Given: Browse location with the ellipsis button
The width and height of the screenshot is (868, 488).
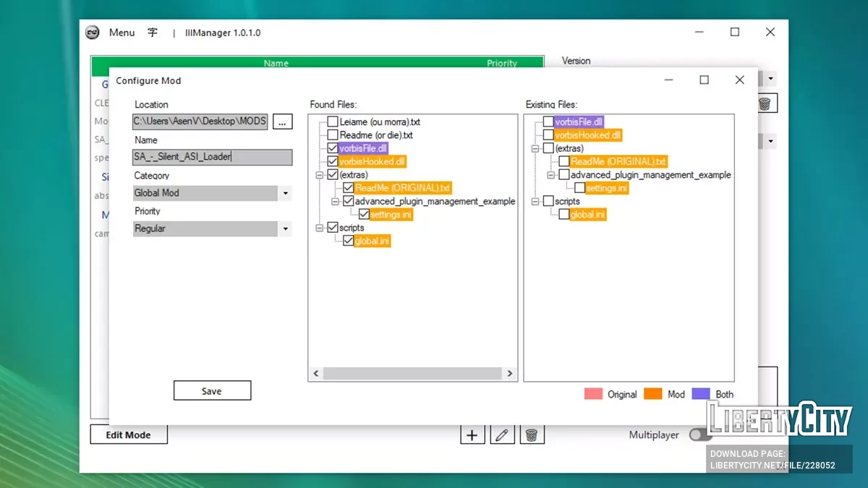Looking at the screenshot, I should (283, 121).
